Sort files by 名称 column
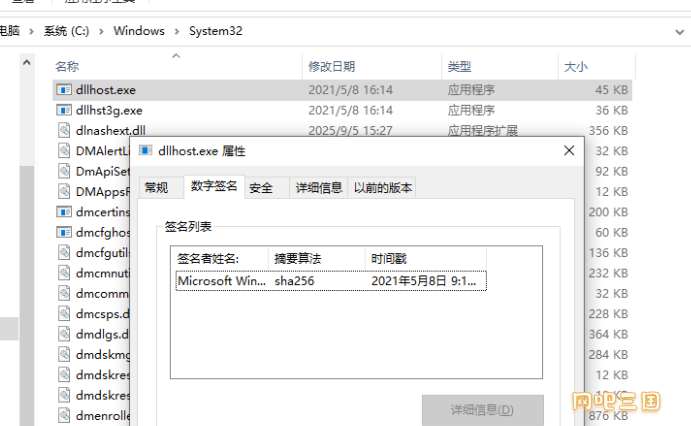Image resolution: width=691 pixels, height=426 pixels. pos(176,67)
